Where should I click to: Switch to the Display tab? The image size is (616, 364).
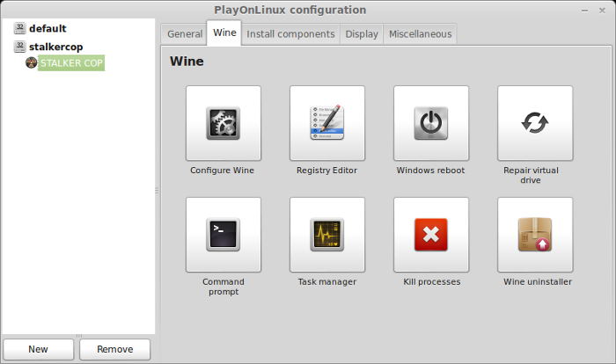[x=362, y=34]
